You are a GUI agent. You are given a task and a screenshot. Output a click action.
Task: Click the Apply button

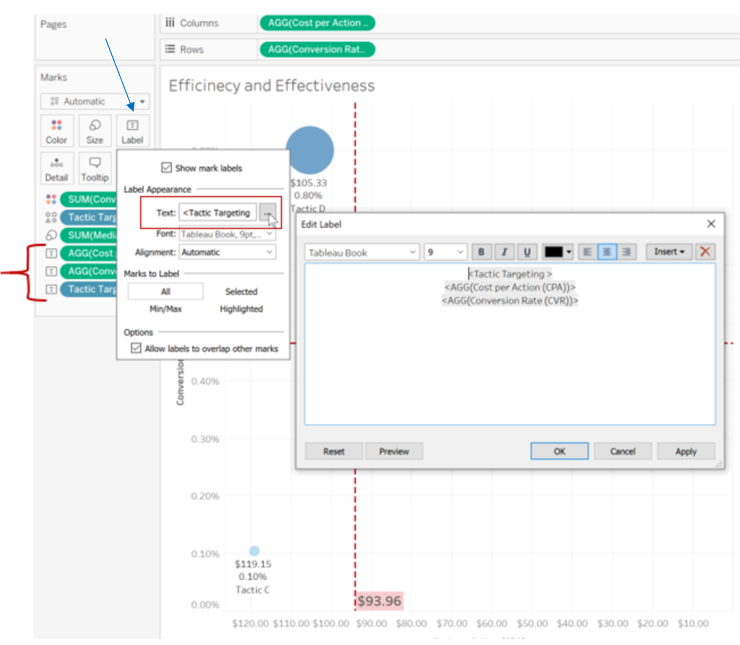(x=686, y=452)
